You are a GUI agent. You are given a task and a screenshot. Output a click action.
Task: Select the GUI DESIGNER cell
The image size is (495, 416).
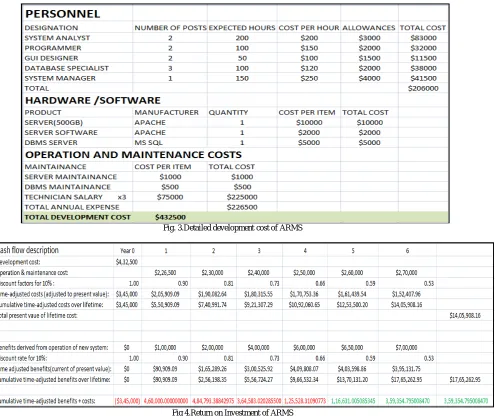(51, 58)
